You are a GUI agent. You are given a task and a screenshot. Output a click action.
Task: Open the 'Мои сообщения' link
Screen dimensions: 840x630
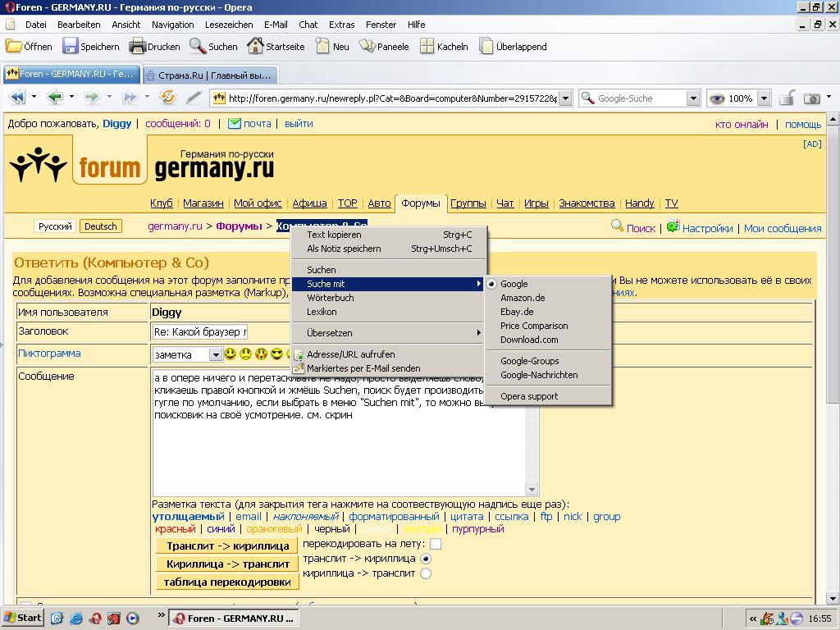[x=782, y=228]
